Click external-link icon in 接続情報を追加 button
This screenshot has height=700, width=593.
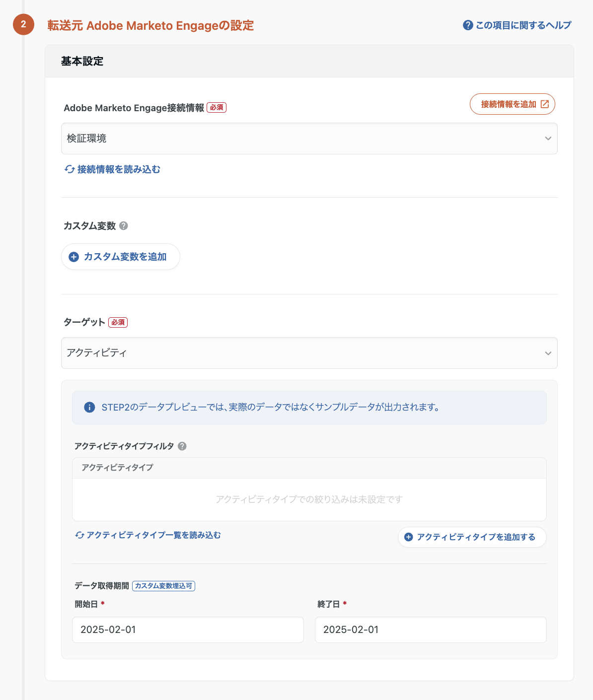(x=545, y=104)
